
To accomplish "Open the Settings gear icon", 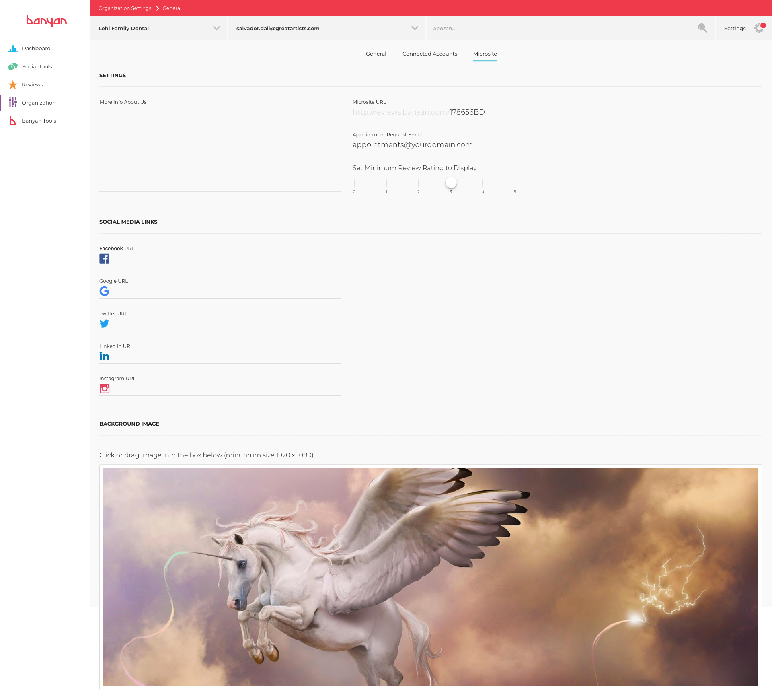I will pos(759,28).
